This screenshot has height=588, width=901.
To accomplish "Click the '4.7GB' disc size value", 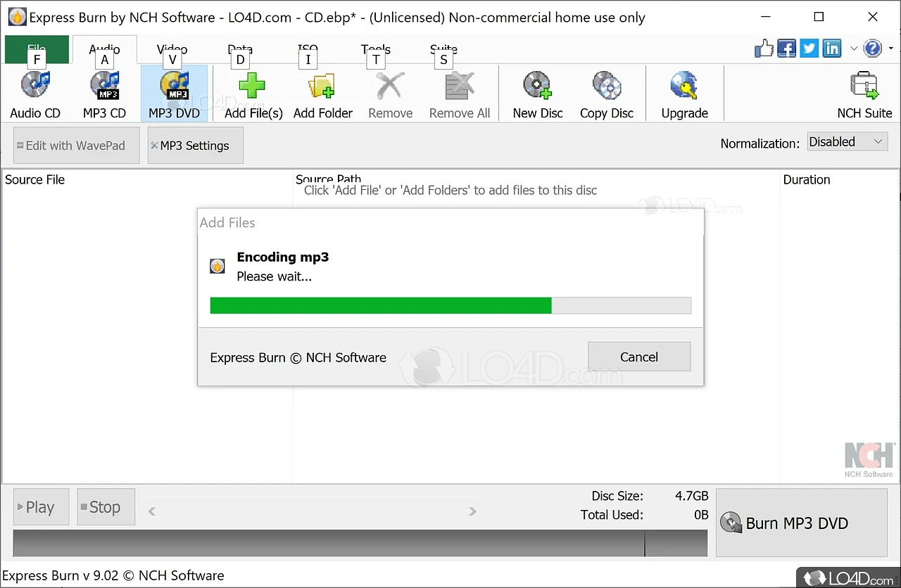I will [x=692, y=496].
